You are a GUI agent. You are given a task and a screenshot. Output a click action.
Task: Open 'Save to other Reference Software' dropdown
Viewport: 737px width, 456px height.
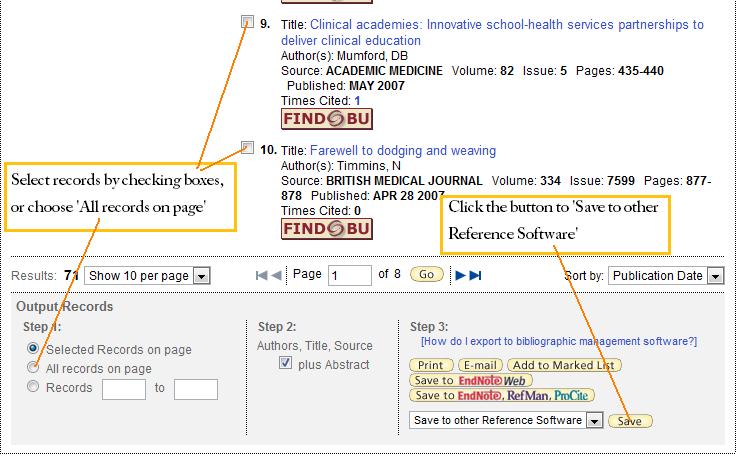point(506,420)
